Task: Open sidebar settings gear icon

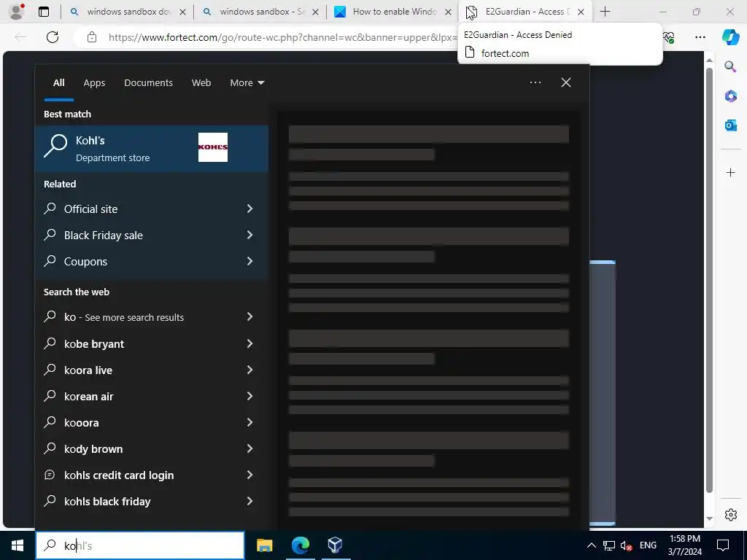Action: 730,515
